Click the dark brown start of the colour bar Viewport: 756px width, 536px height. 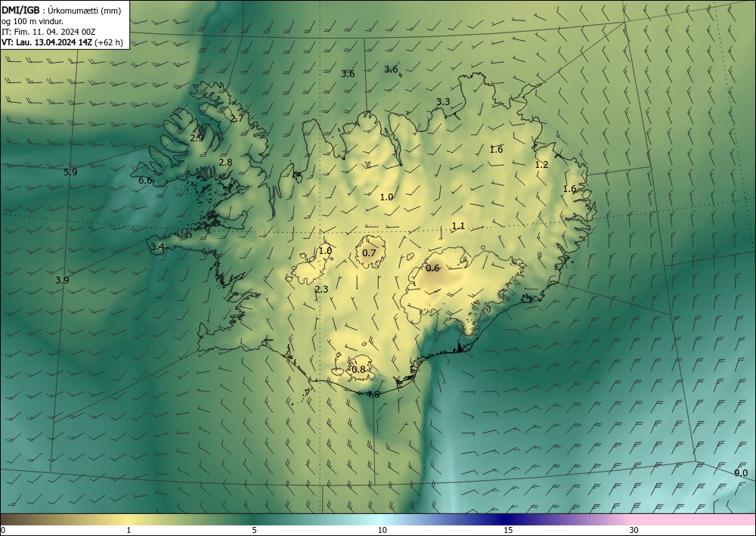(6, 519)
